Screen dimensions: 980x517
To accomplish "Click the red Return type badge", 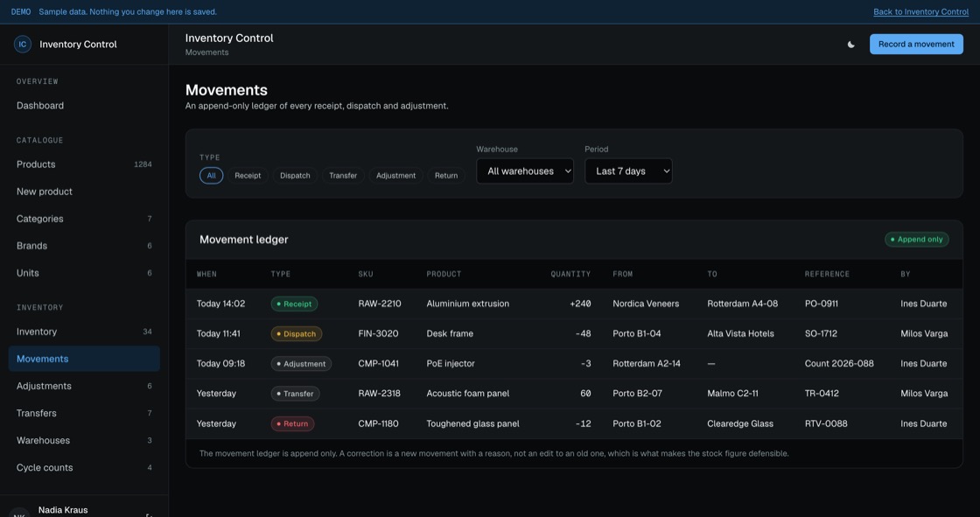I will (x=292, y=424).
